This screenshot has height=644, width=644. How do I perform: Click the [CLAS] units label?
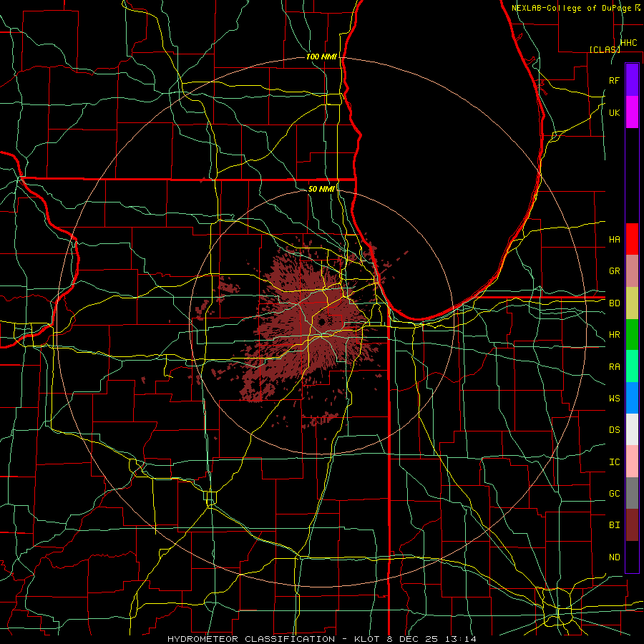point(605,49)
